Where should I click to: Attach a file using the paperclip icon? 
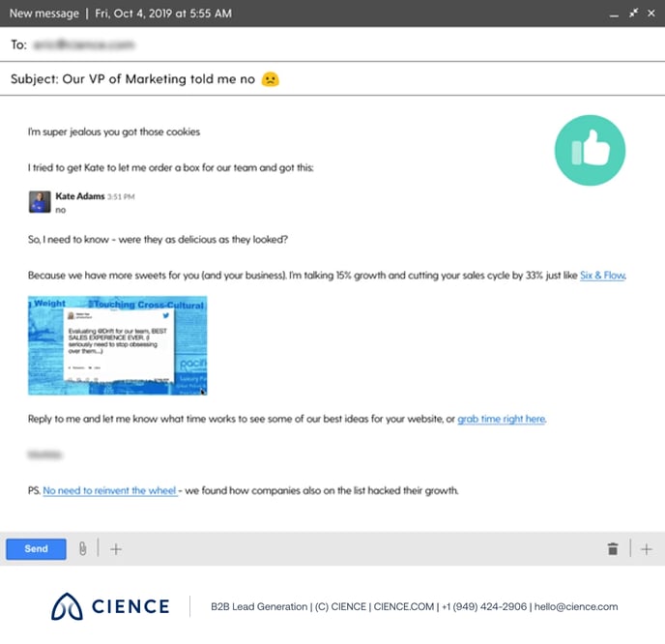pos(83,549)
